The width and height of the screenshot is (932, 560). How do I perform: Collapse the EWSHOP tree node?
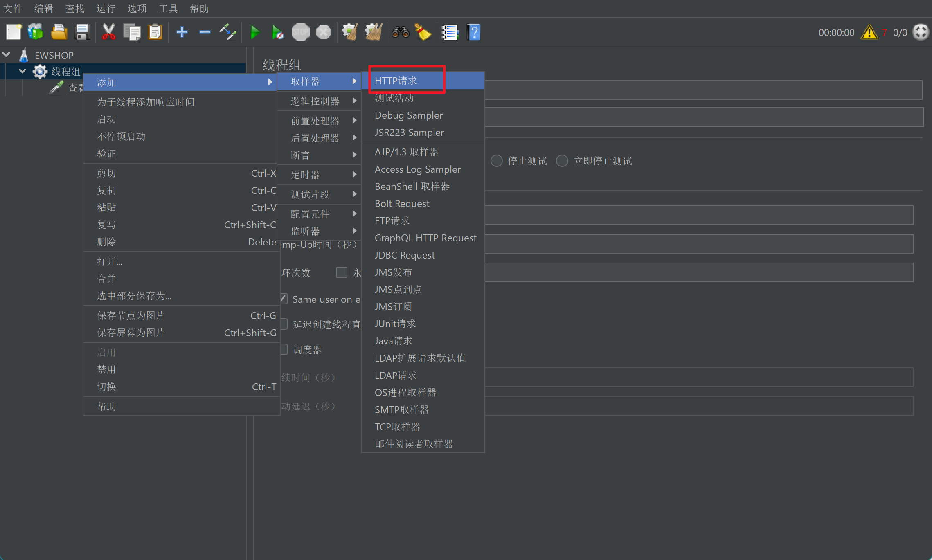coord(7,55)
